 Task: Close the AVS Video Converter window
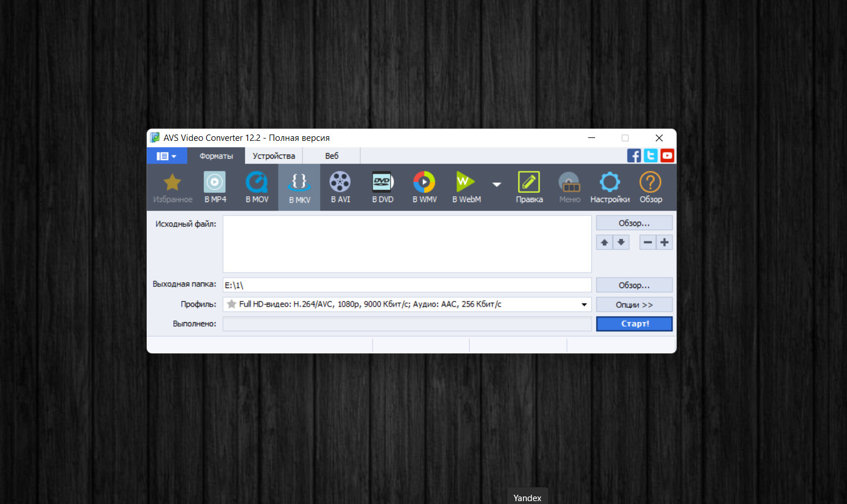(x=659, y=138)
